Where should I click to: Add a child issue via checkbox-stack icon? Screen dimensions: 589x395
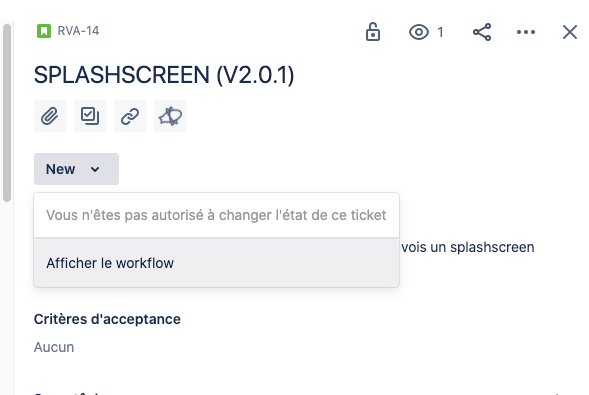point(90,116)
